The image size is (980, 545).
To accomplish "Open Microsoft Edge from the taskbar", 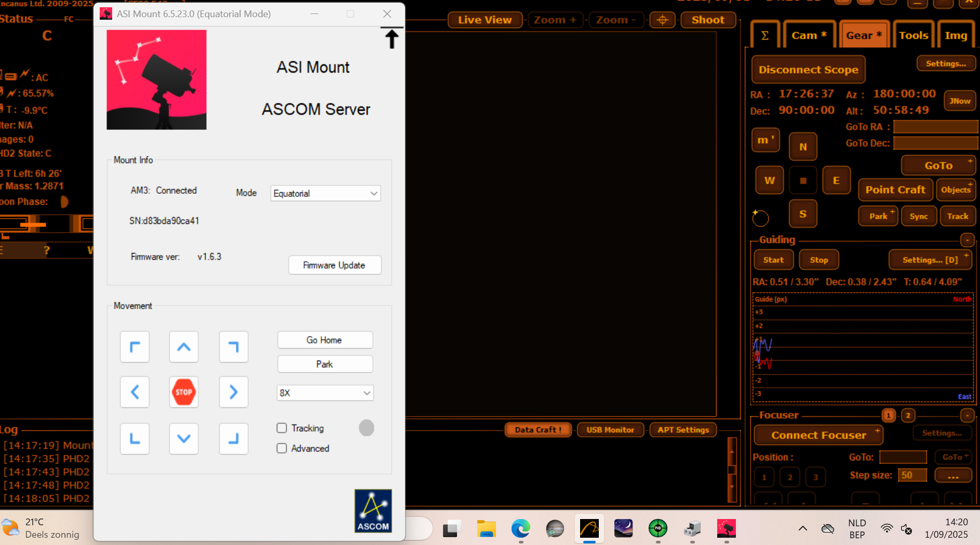I will (520, 529).
